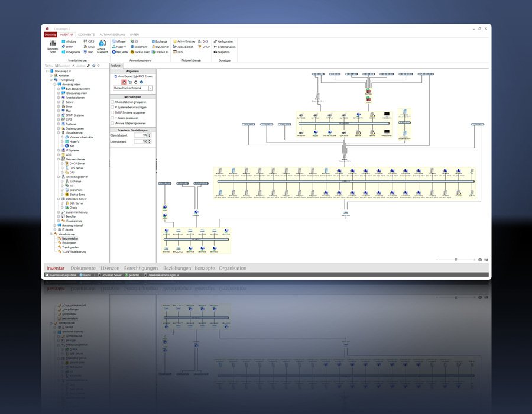This screenshot has height=414, width=532.
Task: Open Konfiguration in Sonstiges group
Action: 223,41
